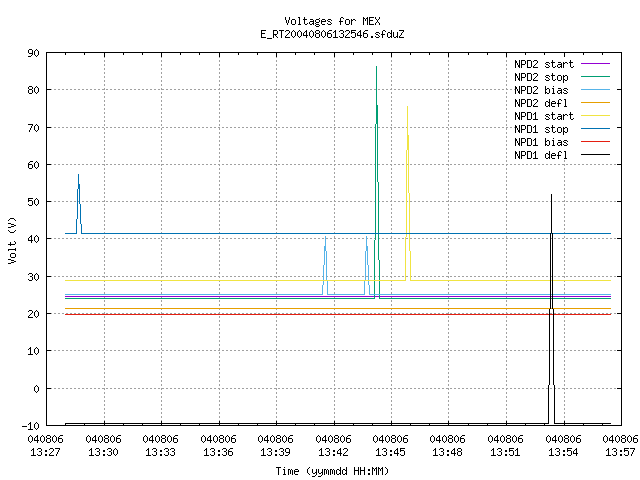Click the tall green NPD2 stop spike peak

point(376,67)
